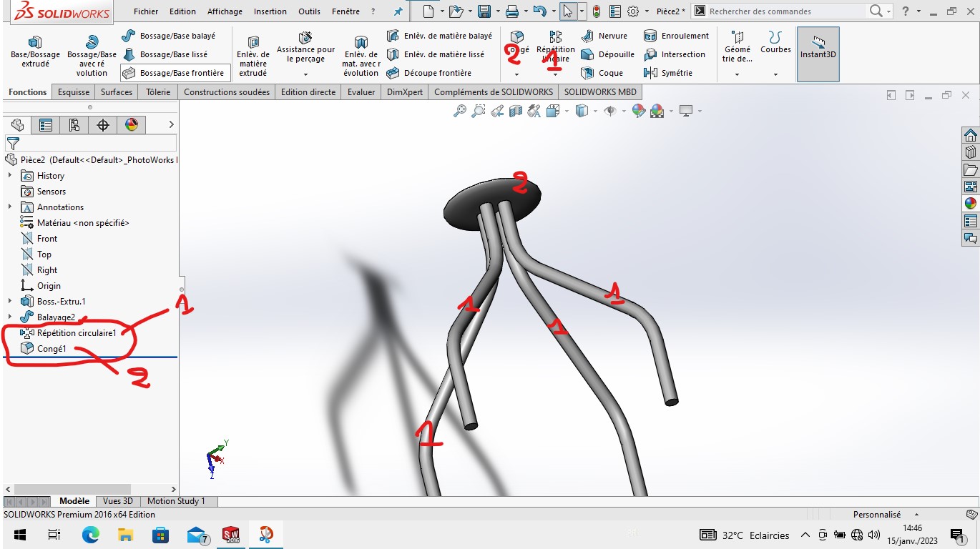Switch to the Tôlerie tab

coord(158,92)
